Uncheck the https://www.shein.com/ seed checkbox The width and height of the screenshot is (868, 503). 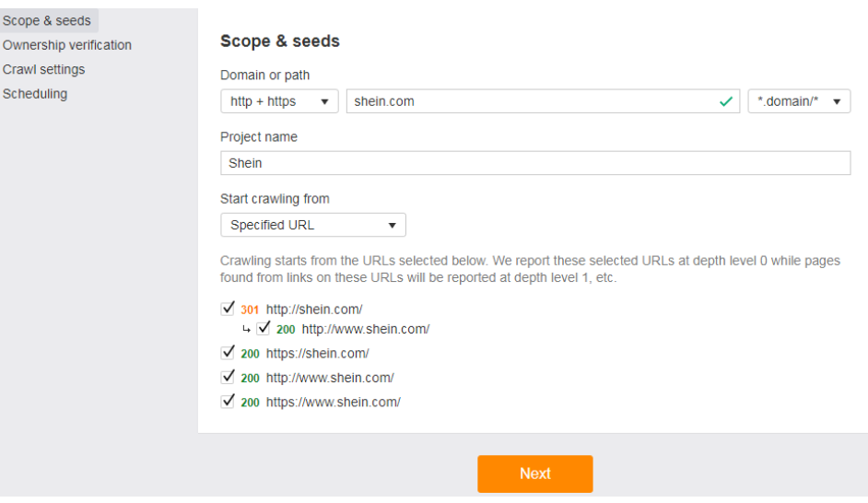(228, 401)
